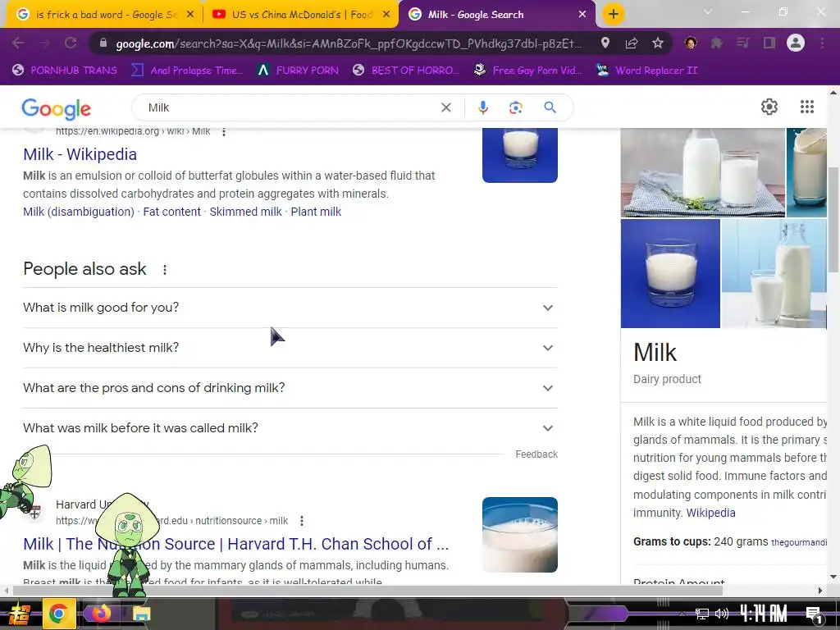
Task: Switch to US vs China McDonald's tab
Action: pyautogui.click(x=302, y=15)
